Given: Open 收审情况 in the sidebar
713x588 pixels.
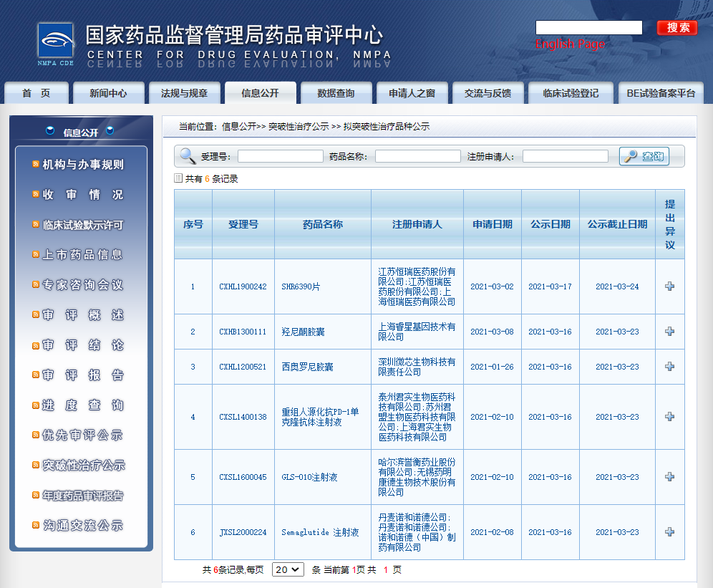Looking at the screenshot, I should tap(83, 194).
